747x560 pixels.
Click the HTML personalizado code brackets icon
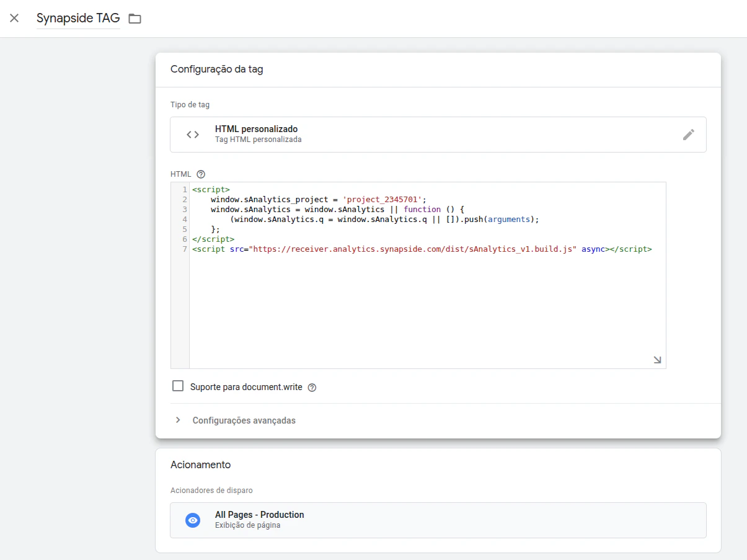click(193, 135)
